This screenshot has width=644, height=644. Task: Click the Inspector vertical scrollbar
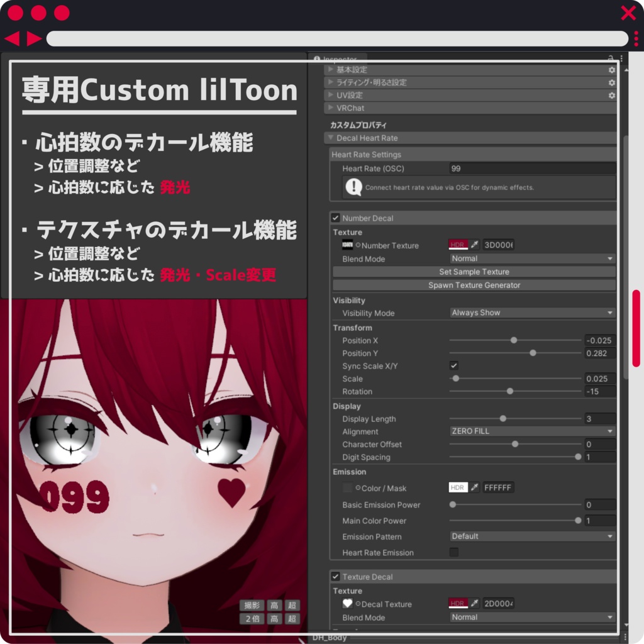(x=626, y=257)
